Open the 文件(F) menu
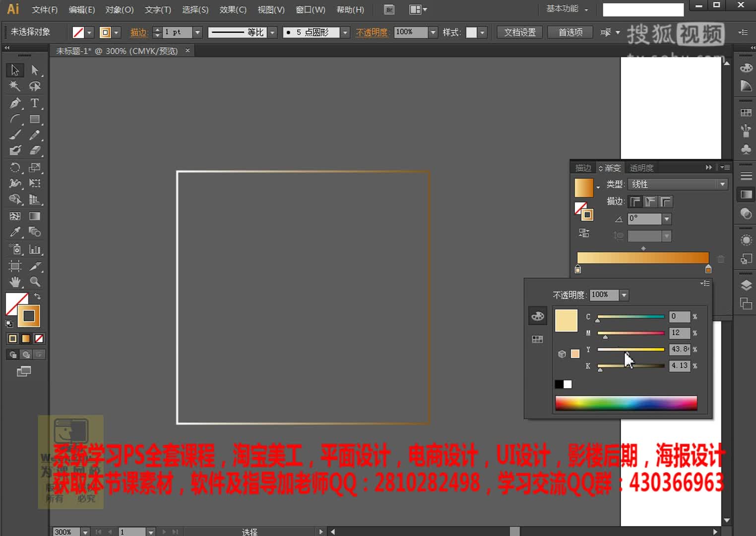Image resolution: width=756 pixels, height=536 pixels. 45,9
